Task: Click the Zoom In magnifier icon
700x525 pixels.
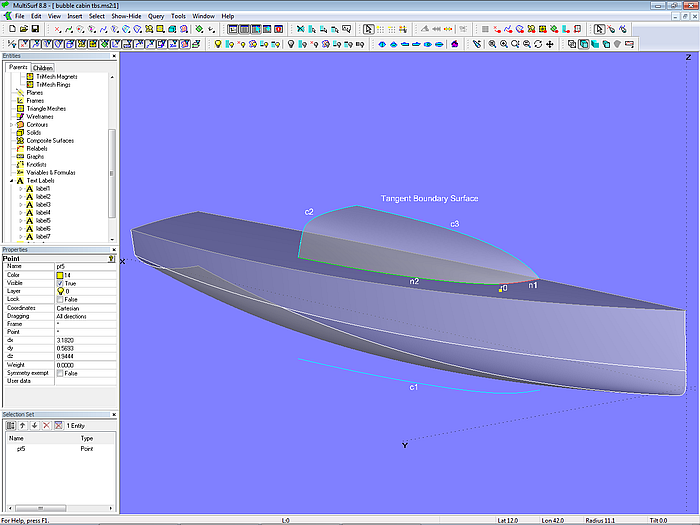Action: click(x=502, y=44)
